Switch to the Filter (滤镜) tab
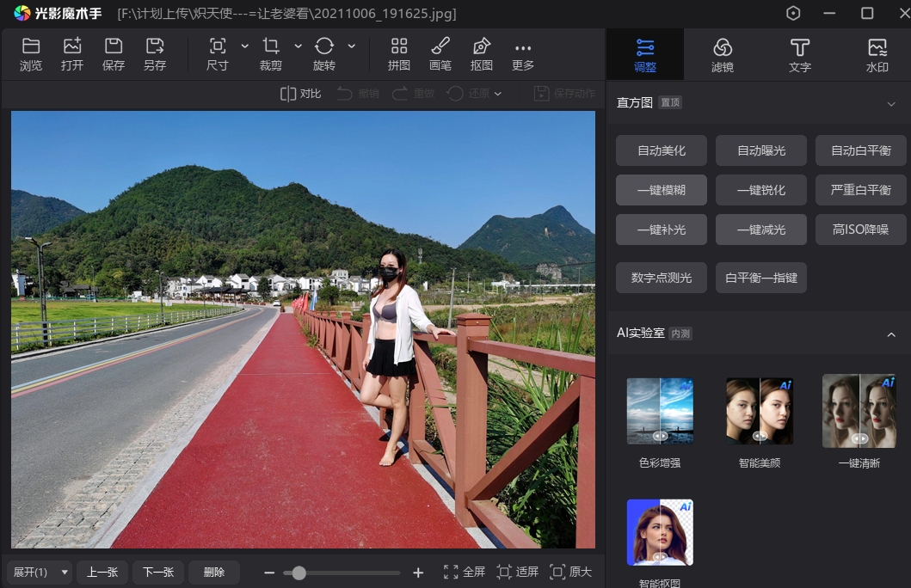911x588 pixels. (x=723, y=54)
